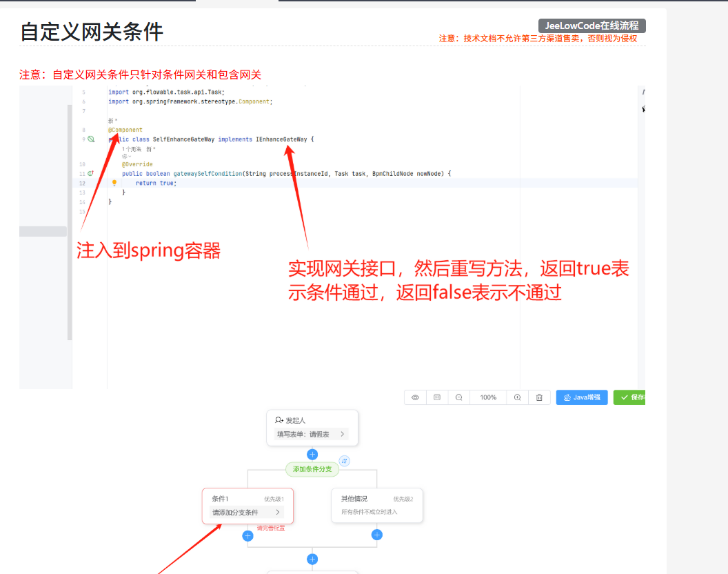Click the swap icon beside 添加条件分支
Image resolution: width=728 pixels, height=574 pixels.
coord(345,461)
